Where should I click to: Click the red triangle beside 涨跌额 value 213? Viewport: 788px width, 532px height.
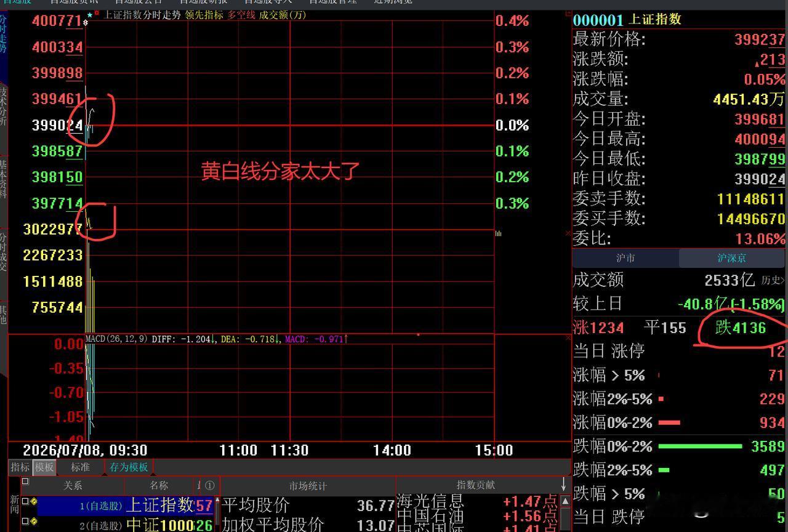coord(756,62)
